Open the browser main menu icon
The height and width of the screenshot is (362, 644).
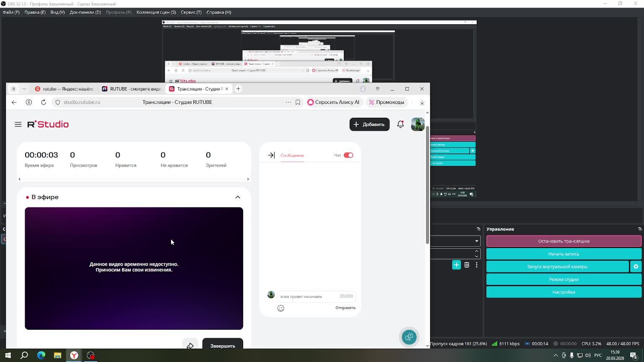click(377, 89)
